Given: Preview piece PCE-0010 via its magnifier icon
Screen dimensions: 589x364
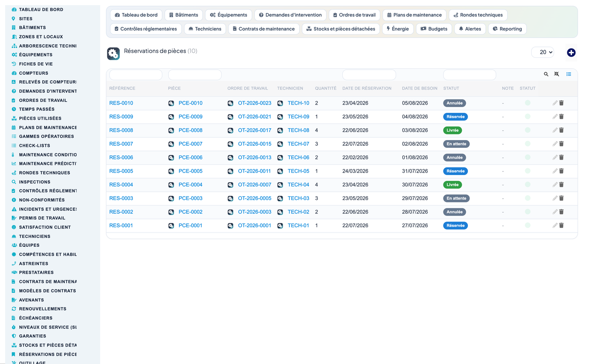Looking at the screenshot, I should click(171, 103).
